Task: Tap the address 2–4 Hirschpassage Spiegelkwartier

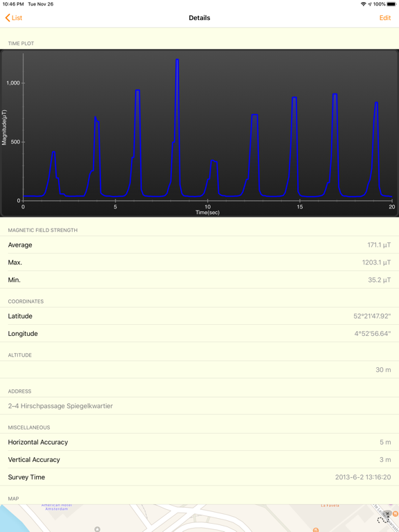Action: click(60, 406)
